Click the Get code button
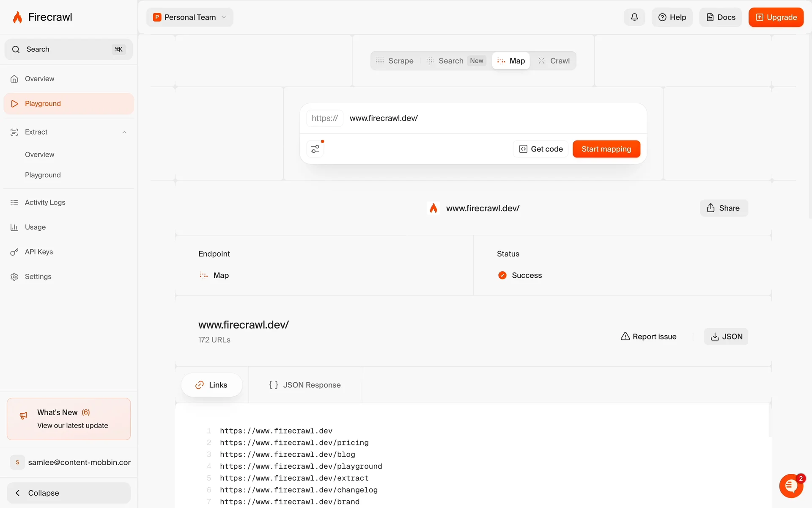The width and height of the screenshot is (812, 508). click(541, 149)
